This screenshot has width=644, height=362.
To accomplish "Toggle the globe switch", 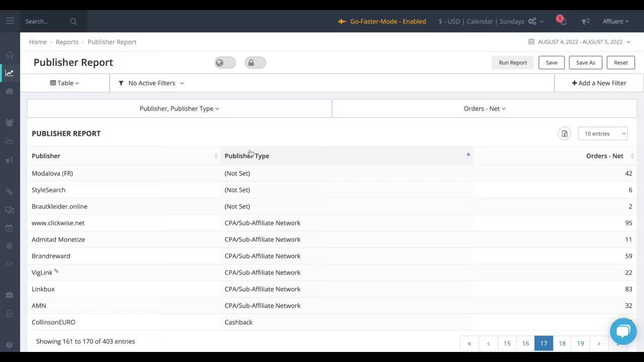I will (x=225, y=62).
